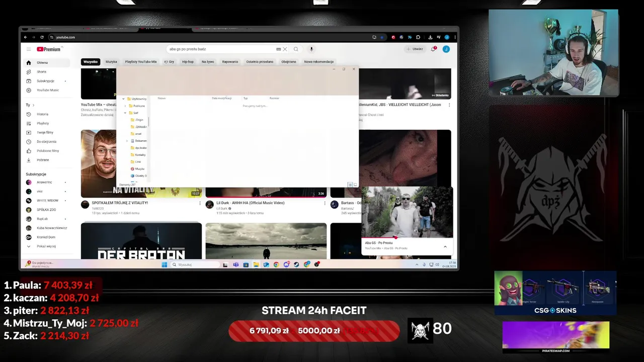Open Steam from the taskbar
644x362 pixels.
point(296,264)
